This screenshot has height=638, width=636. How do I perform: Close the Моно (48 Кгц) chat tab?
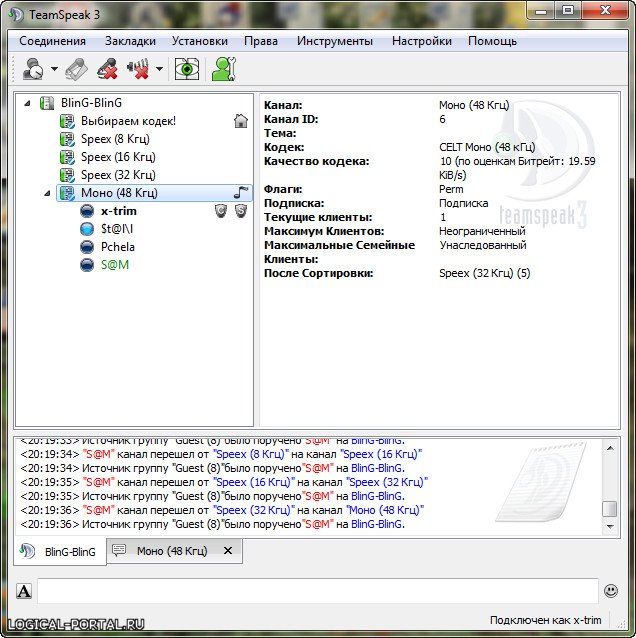pyautogui.click(x=228, y=551)
